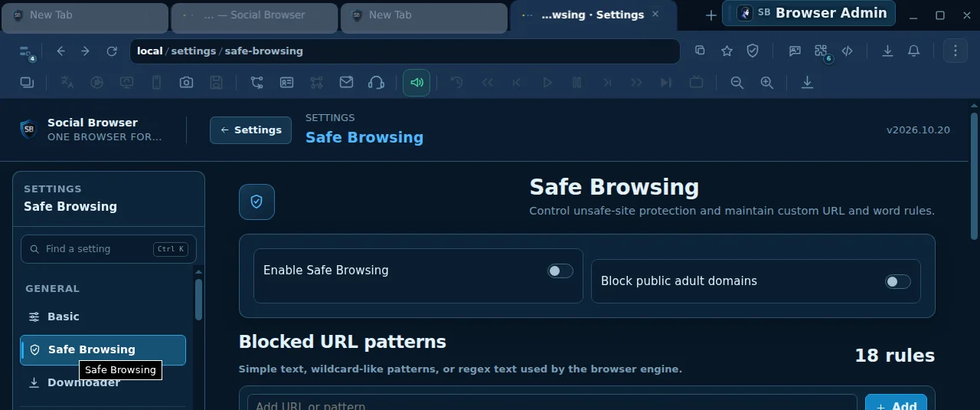Toggle Block public adult domains switch
980x410 pixels.
tap(898, 281)
